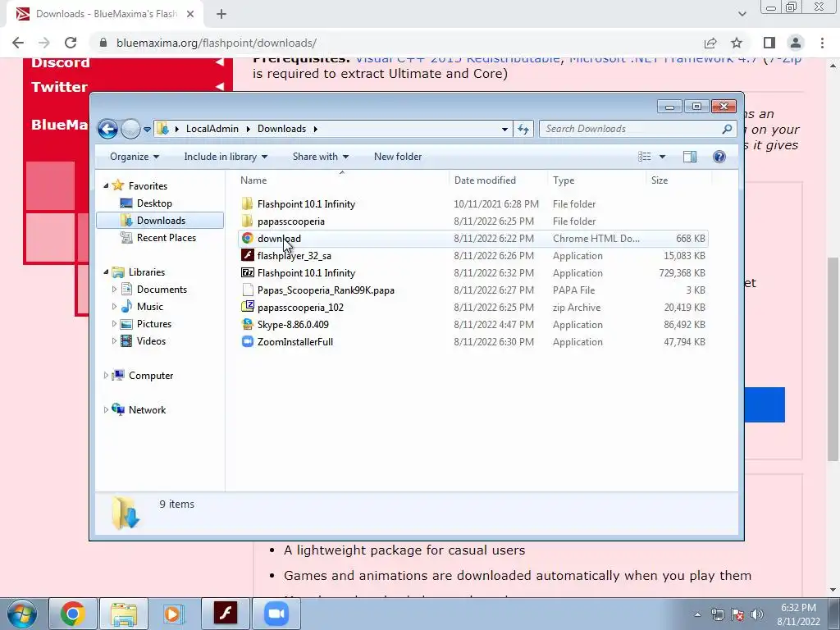
Task: Sort by the Size column header
Action: (660, 180)
